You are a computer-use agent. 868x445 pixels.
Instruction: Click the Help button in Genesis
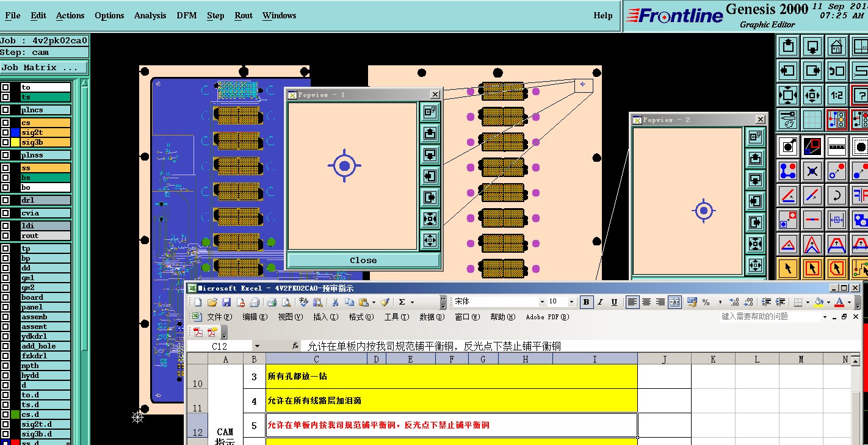[603, 15]
